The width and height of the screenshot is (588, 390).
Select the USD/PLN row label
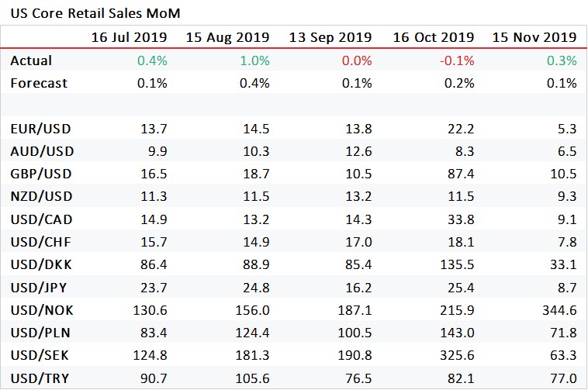tap(40, 333)
